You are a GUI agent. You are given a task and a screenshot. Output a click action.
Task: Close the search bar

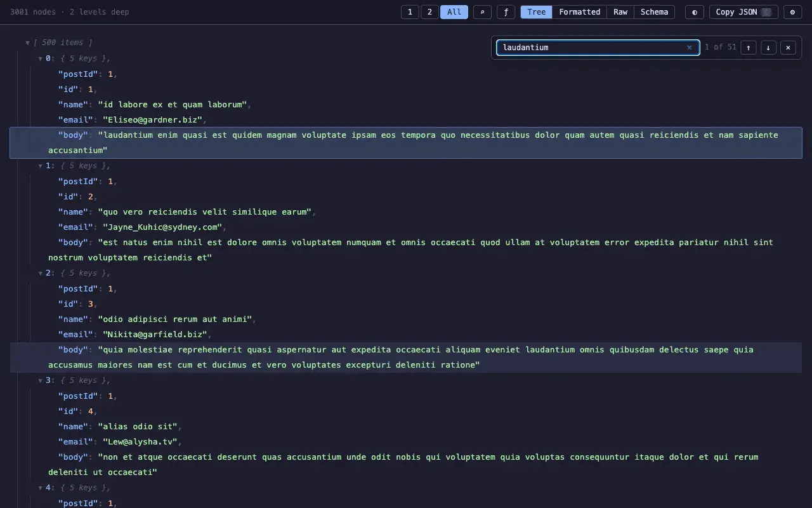point(788,48)
